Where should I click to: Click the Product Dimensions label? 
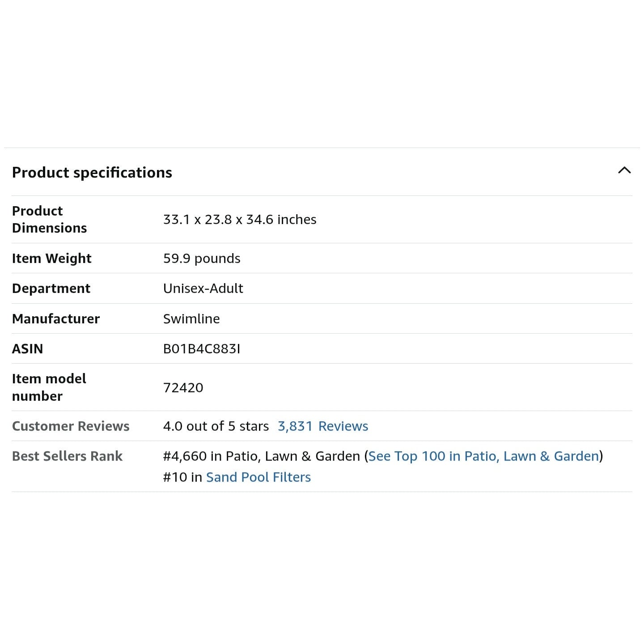50,220
